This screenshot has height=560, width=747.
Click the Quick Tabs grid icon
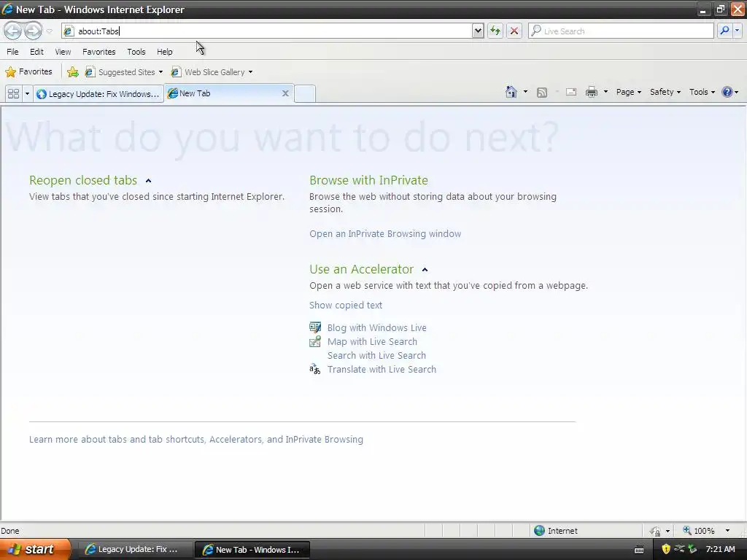[13, 93]
